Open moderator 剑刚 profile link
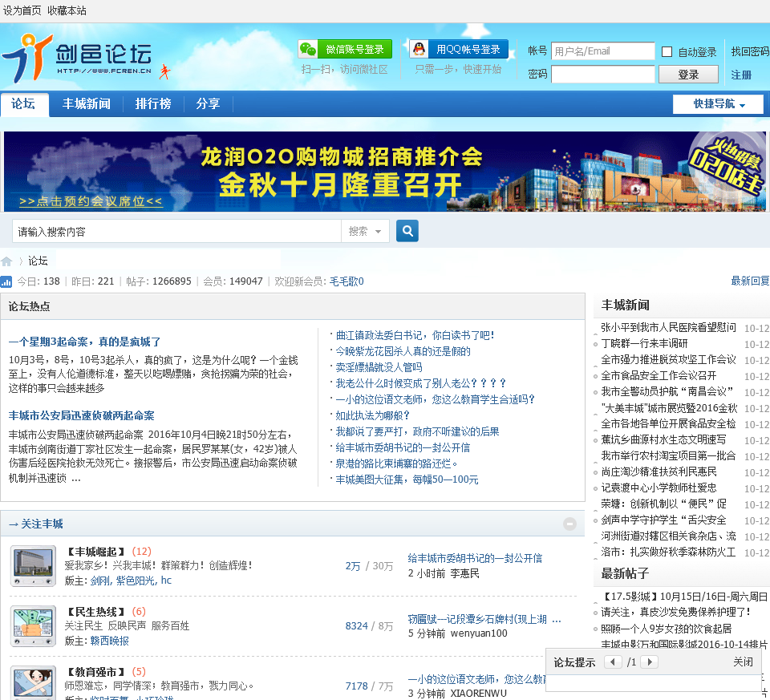Image resolution: width=770 pixels, height=700 pixels. coord(99,581)
